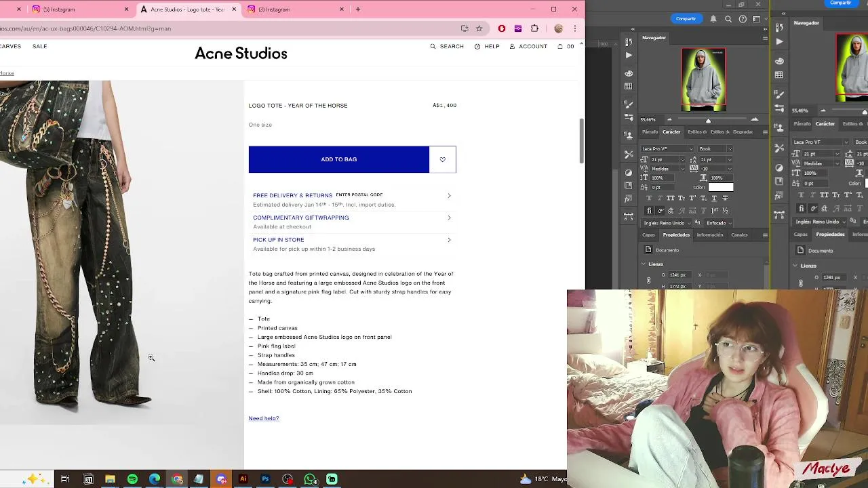Add the product to wishlist with heart icon
Viewport: 868px width, 488px height.
[443, 159]
